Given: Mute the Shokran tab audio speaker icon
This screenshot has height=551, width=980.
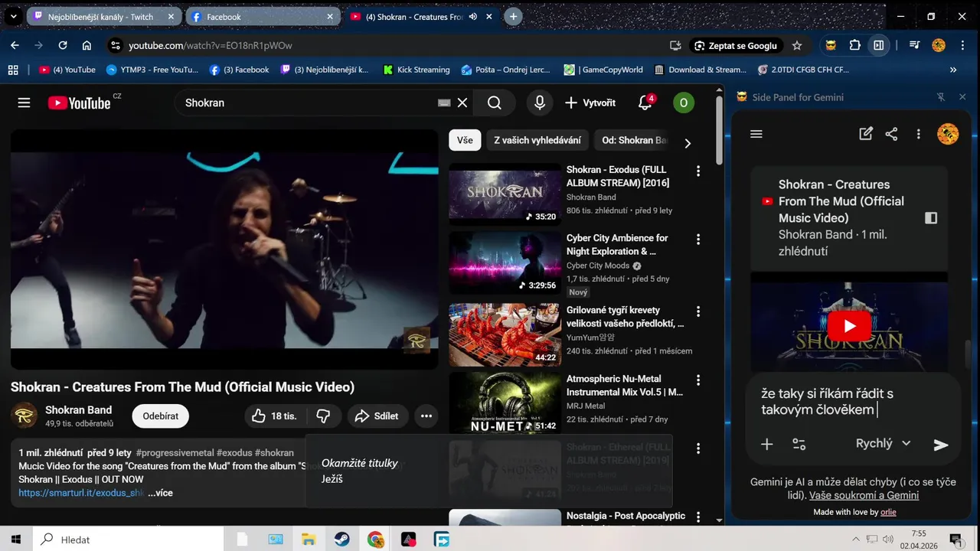Looking at the screenshot, I should [473, 17].
